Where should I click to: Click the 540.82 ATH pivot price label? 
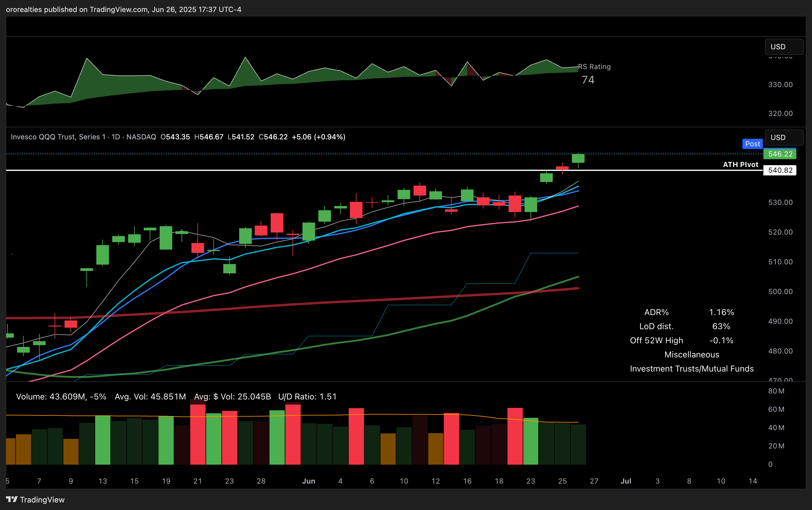coord(780,170)
